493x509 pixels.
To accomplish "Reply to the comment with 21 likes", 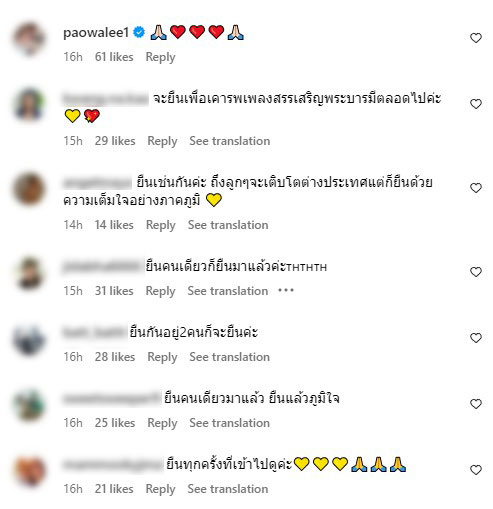I will point(160,489).
